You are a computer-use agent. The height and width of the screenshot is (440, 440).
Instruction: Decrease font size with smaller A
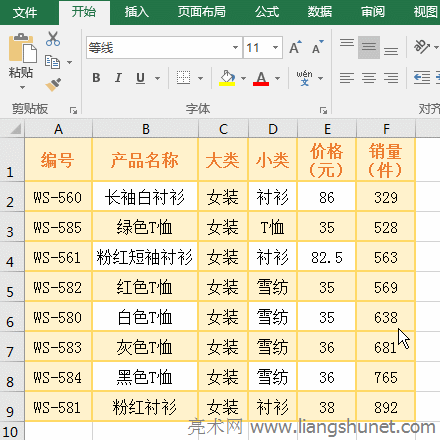point(317,48)
